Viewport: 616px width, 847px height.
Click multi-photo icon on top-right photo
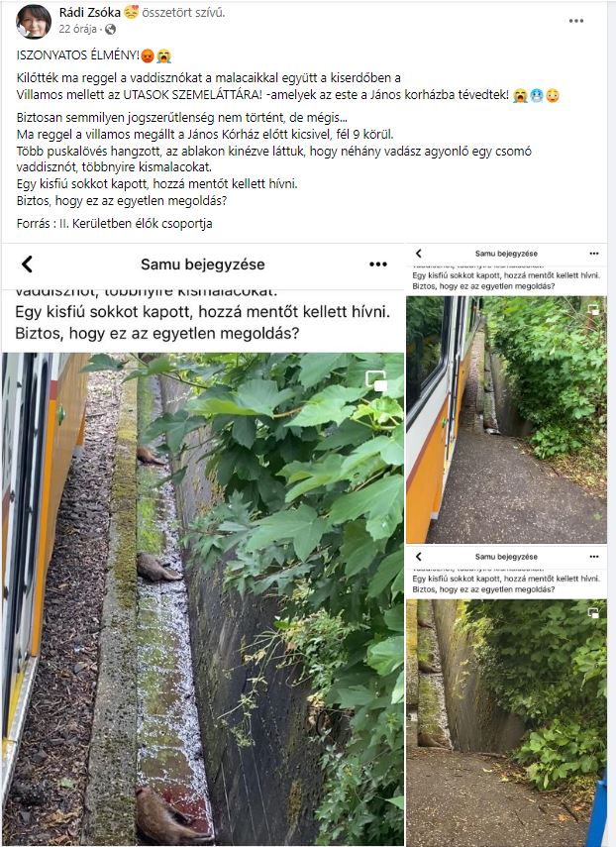(593, 309)
